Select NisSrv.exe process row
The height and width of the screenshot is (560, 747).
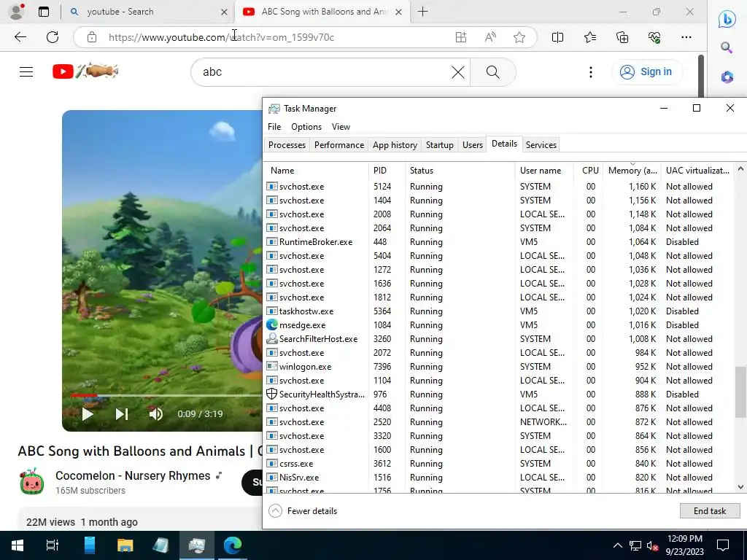(x=499, y=478)
